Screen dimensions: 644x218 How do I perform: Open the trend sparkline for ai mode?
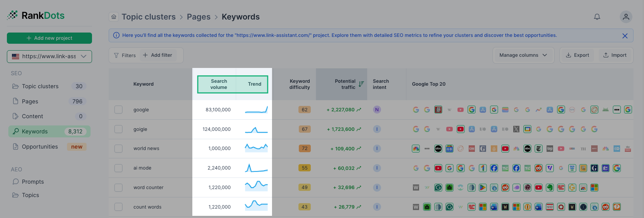click(256, 168)
